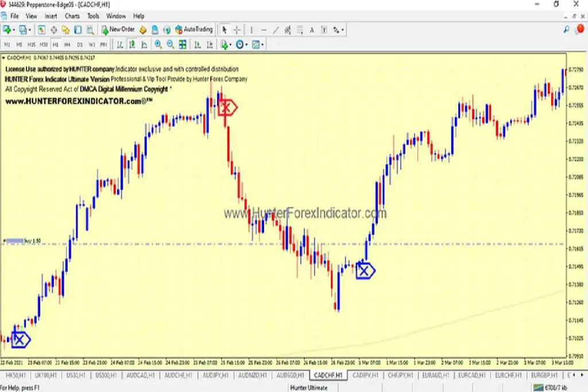Expand the Profiles dropdown arrow
588x392 pixels.
30,30
